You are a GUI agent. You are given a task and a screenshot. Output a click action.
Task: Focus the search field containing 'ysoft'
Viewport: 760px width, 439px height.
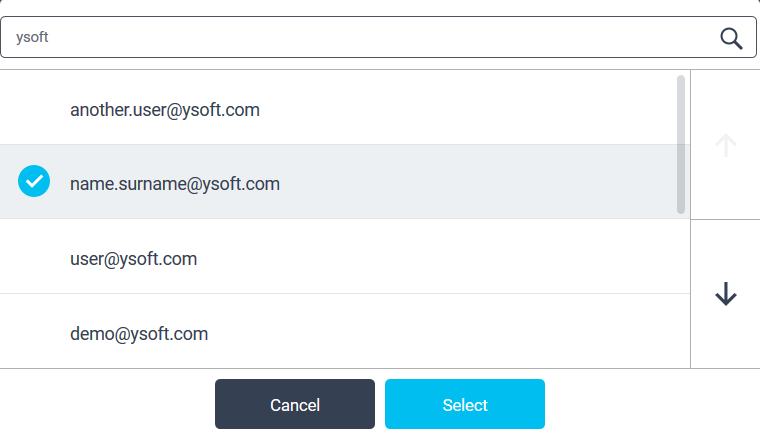[378, 37]
